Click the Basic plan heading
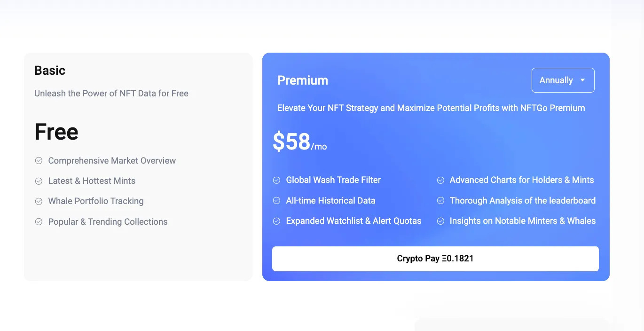Image resolution: width=644 pixels, height=331 pixels. pyautogui.click(x=50, y=71)
